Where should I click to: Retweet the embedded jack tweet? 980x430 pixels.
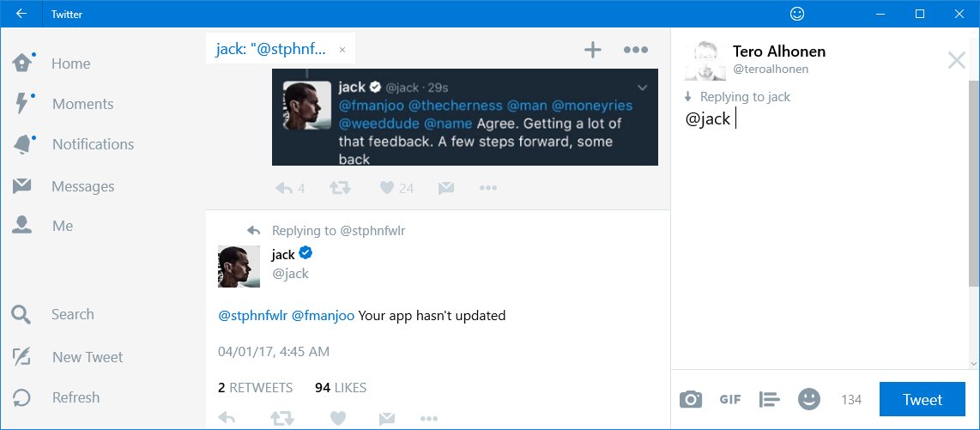(x=340, y=187)
